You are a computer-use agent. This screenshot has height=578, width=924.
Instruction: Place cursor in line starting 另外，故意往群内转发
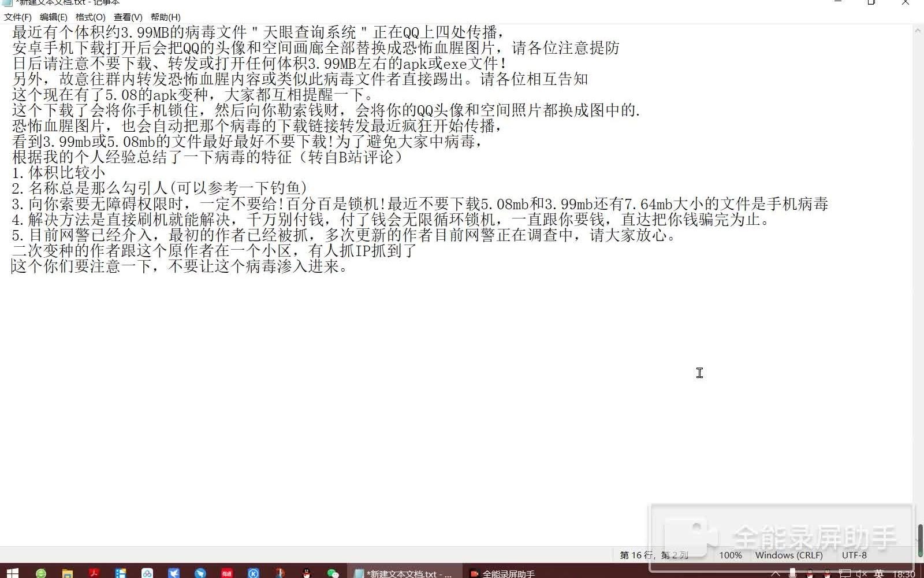pyautogui.click(x=300, y=79)
